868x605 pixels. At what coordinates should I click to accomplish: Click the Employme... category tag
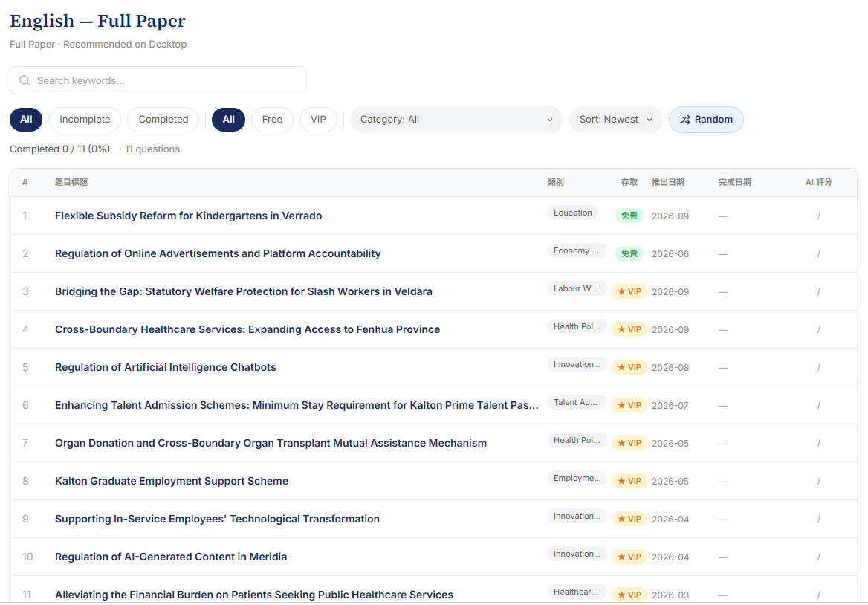click(577, 478)
